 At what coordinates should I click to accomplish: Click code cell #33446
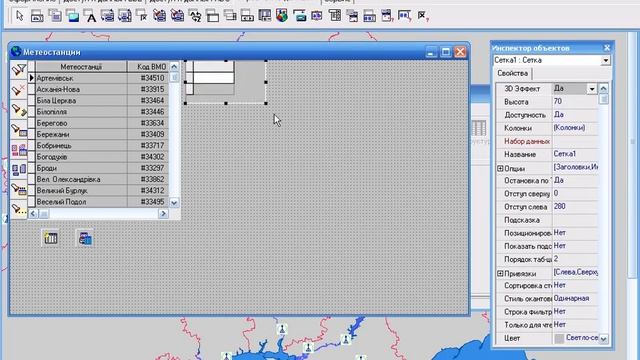pyautogui.click(x=148, y=112)
